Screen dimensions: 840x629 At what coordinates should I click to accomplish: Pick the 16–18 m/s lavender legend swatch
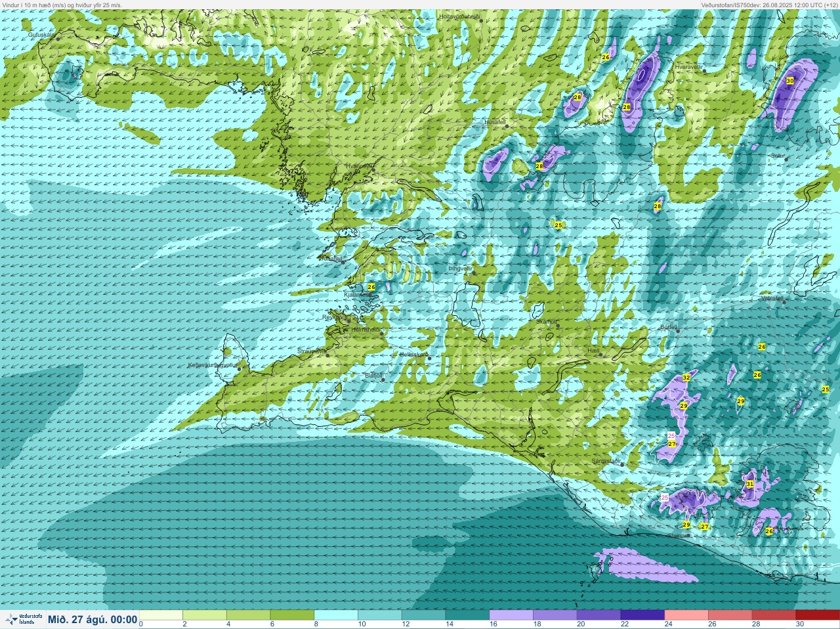[x=511, y=615]
